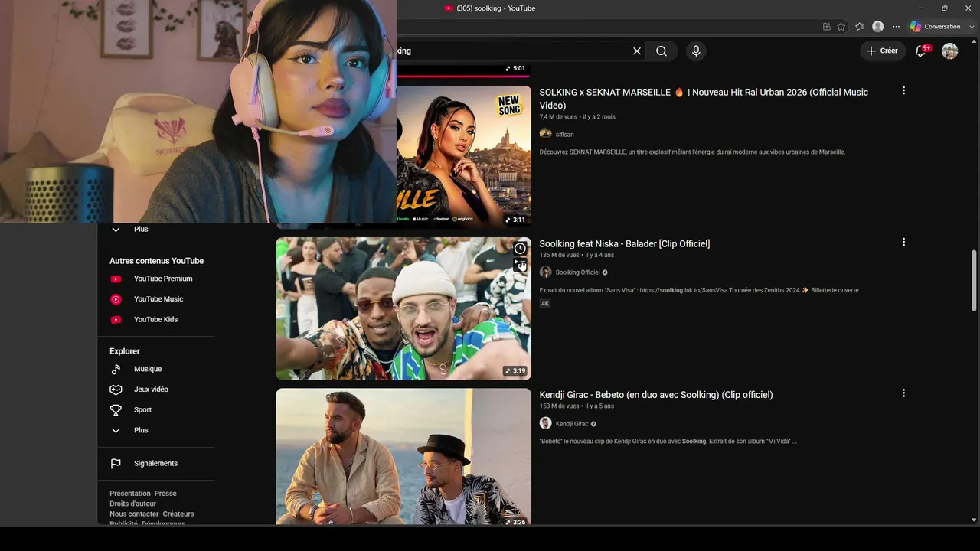
Task: Open the Présentation footer link
Action: click(130, 494)
